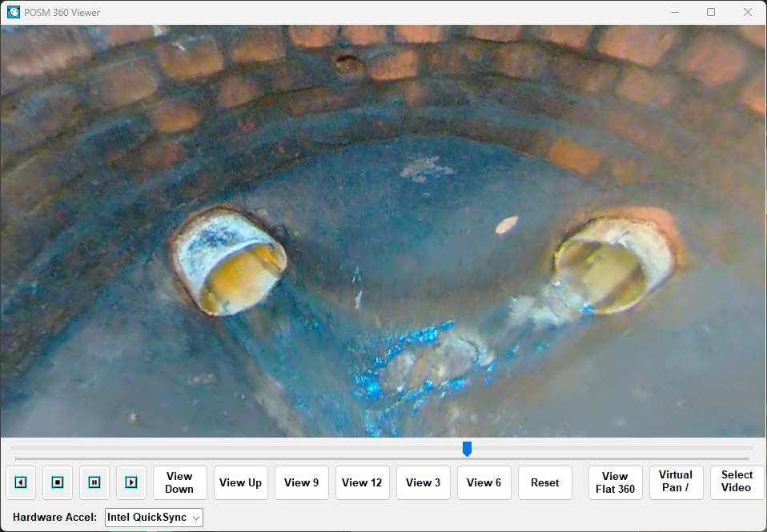The height and width of the screenshot is (532, 767).
Task: Click the step forward playback icon
Action: pyautogui.click(x=131, y=482)
